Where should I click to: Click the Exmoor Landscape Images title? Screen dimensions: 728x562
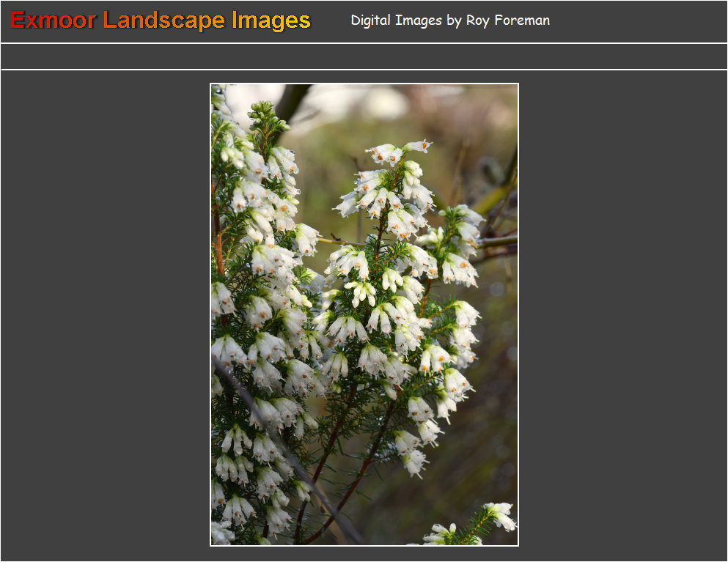tap(160, 21)
